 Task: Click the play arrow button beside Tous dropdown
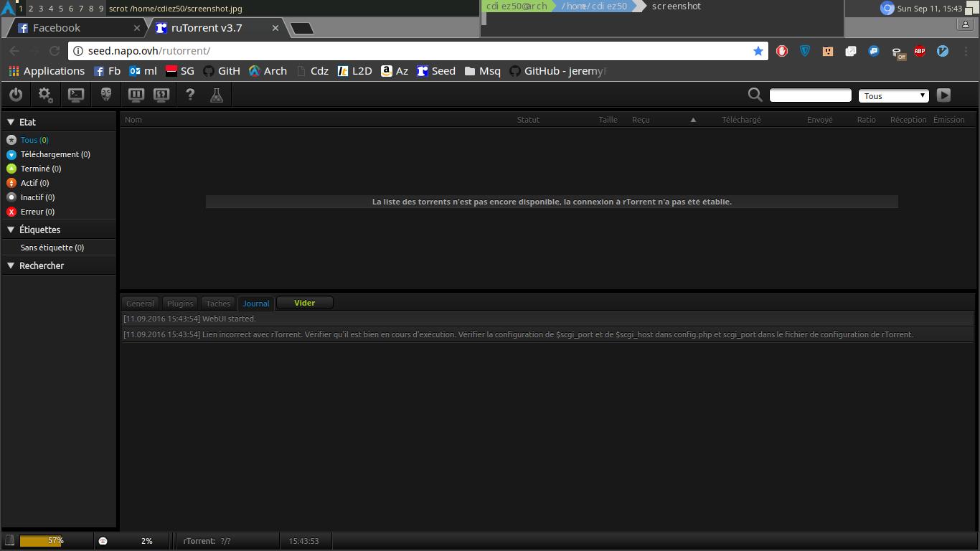[x=943, y=95]
